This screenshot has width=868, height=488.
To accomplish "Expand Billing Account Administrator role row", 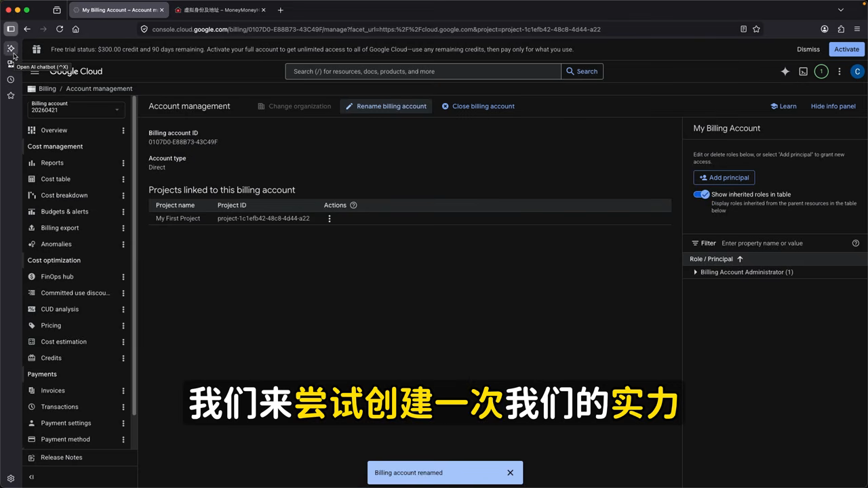I will 695,272.
